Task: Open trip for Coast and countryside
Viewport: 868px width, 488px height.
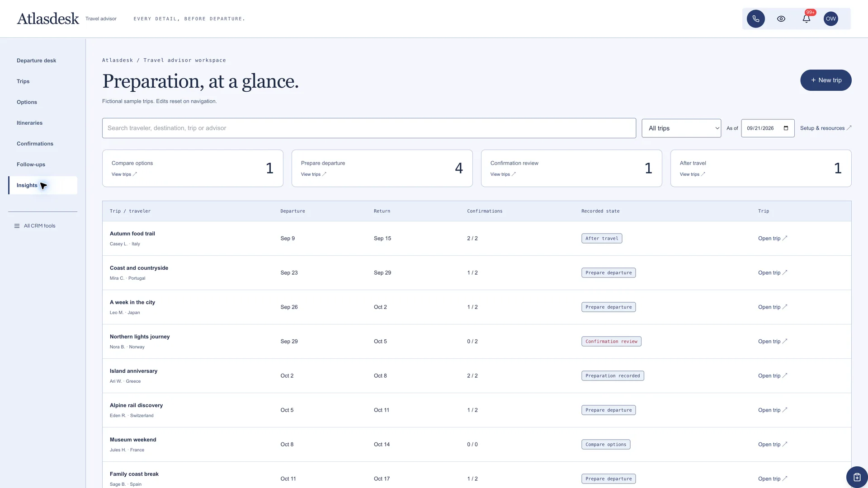Action: pos(773,272)
